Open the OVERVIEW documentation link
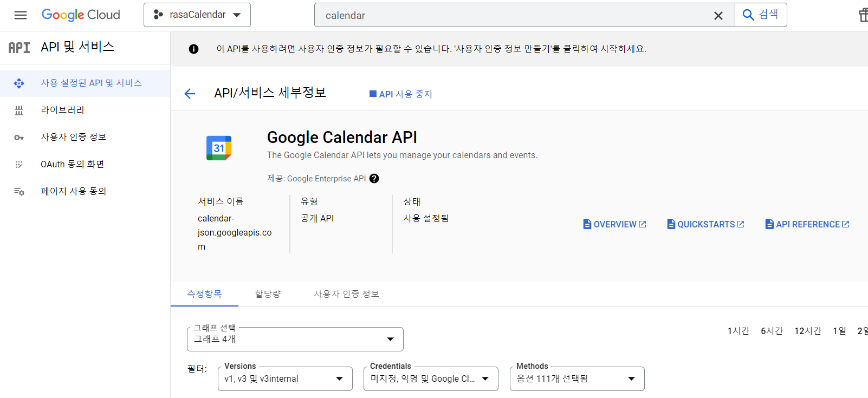This screenshot has height=398, width=868. (x=614, y=224)
